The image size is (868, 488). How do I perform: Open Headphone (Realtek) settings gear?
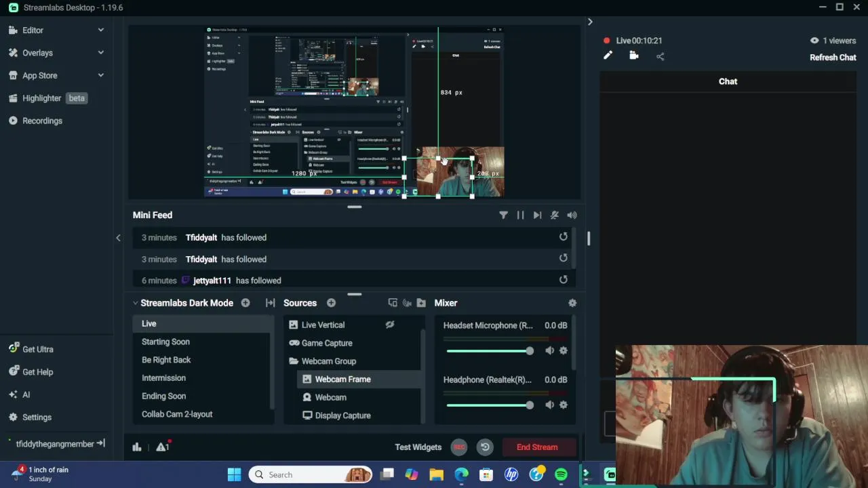pos(563,405)
